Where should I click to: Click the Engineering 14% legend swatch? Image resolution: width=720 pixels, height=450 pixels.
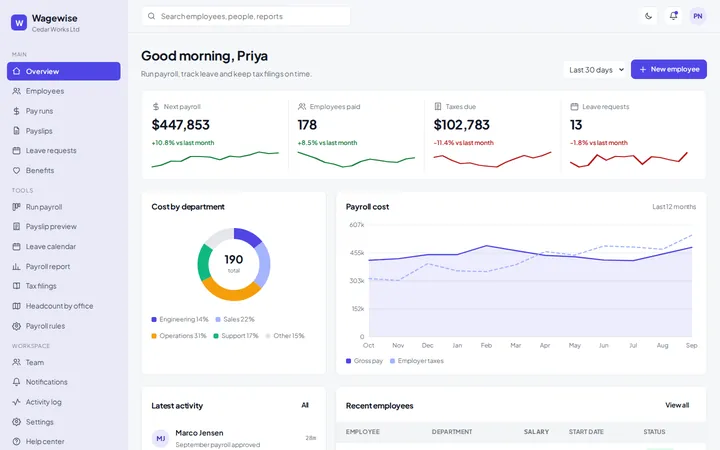pyautogui.click(x=154, y=319)
